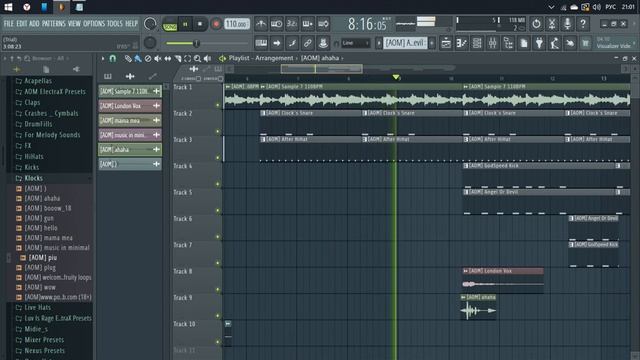Open the Windows Start button
Image resolution: width=640 pixels, height=360 pixels.
(x=8, y=7)
